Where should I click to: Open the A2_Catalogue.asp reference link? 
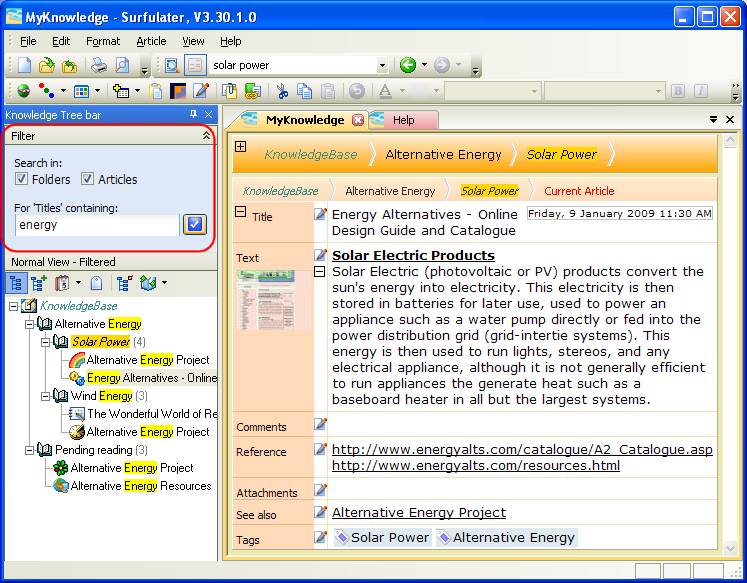click(x=522, y=450)
